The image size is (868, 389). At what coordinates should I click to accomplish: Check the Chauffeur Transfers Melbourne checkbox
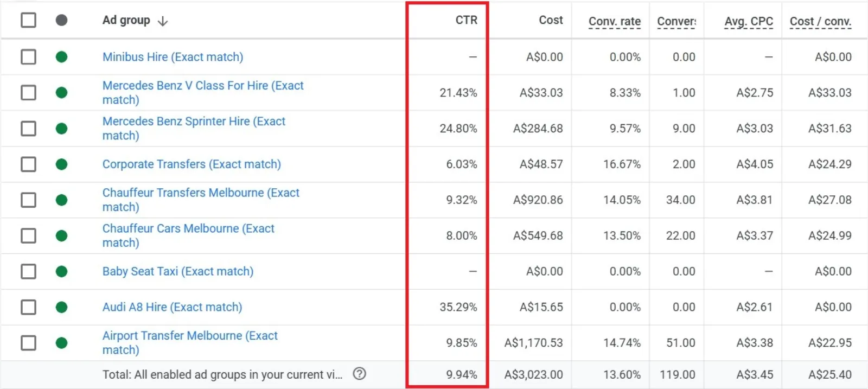coord(28,200)
